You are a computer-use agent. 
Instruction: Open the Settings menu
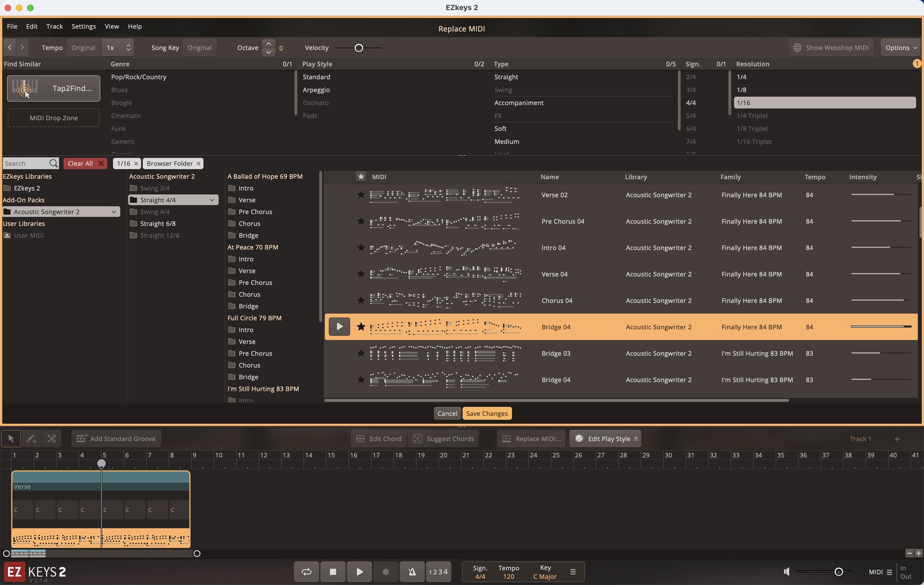(83, 26)
